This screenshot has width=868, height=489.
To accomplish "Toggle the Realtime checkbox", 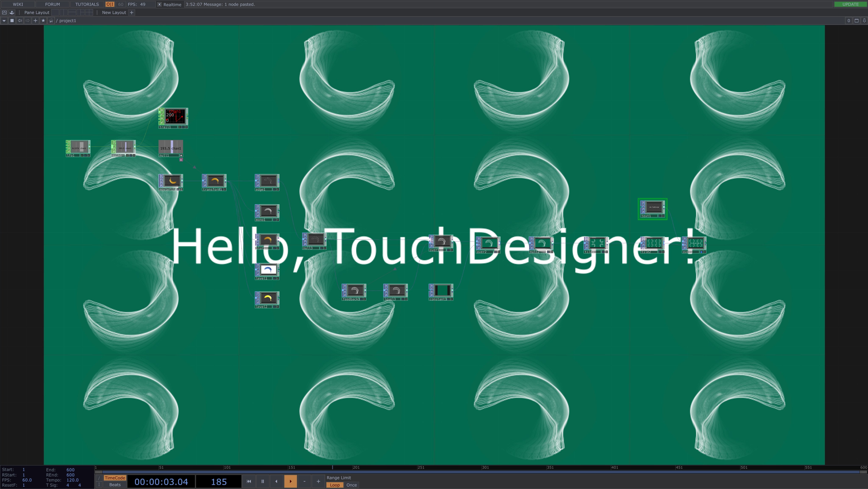I will click(160, 4).
